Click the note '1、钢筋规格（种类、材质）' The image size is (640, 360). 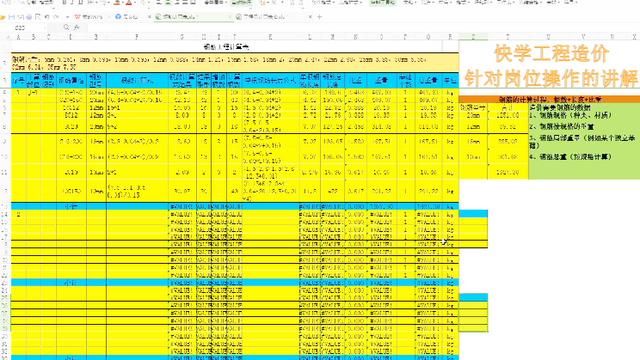pos(570,116)
